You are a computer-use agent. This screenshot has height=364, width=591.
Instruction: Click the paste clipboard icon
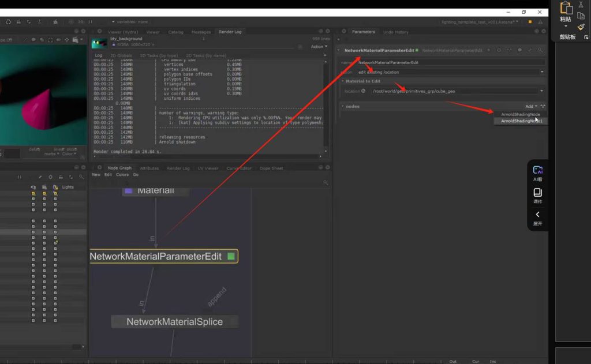(566, 8)
